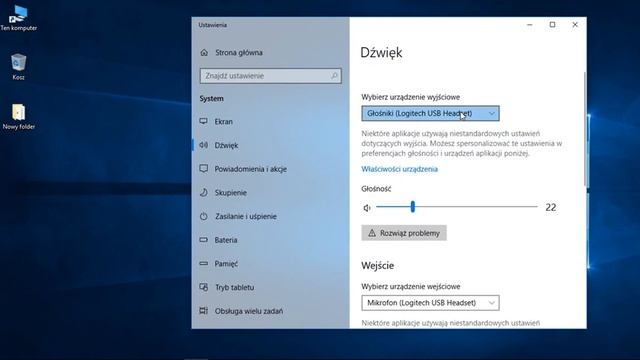Open Ten komputer desktop icon
This screenshot has height=360, width=640.
18,18
